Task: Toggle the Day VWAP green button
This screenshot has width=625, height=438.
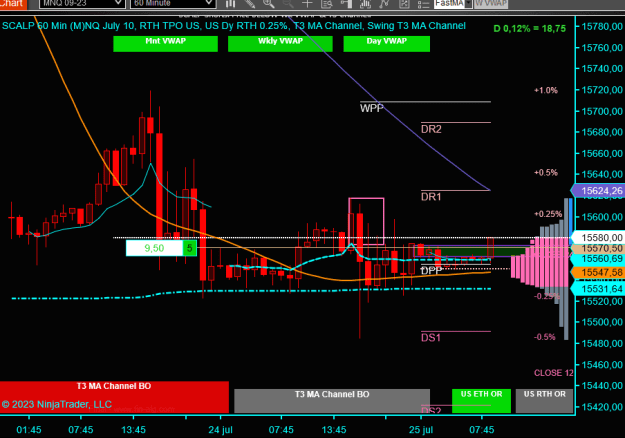Action: click(x=387, y=44)
